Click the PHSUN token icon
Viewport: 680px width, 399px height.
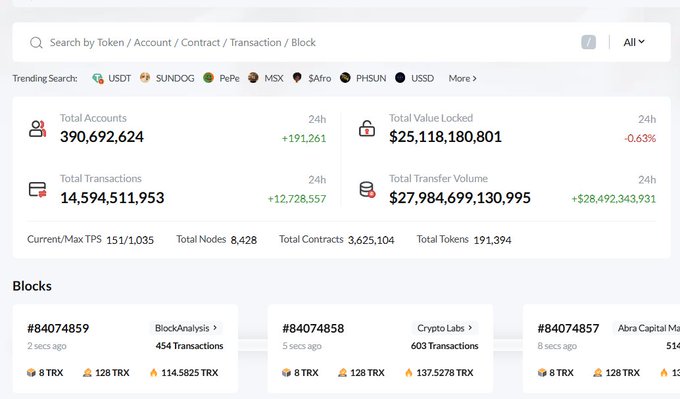(345, 78)
